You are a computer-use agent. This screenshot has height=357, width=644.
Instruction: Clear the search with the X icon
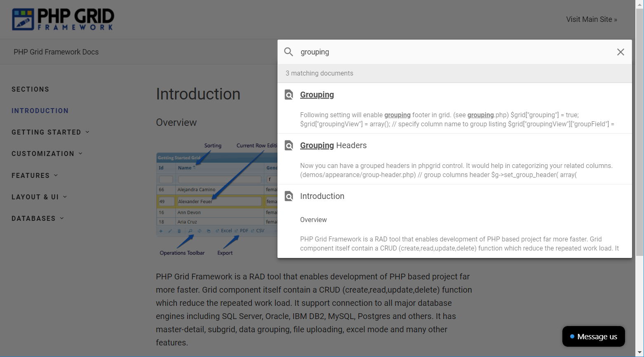click(620, 52)
